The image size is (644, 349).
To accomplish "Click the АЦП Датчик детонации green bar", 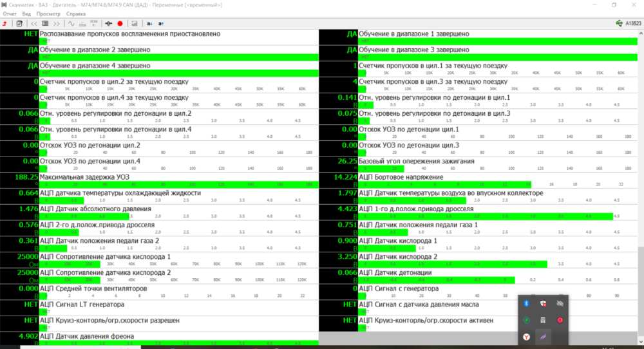I will pos(437,280).
